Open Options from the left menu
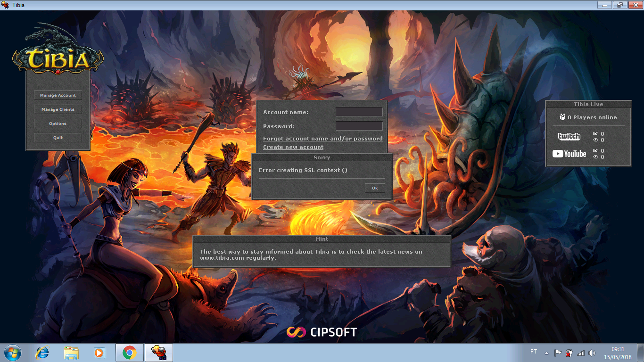The height and width of the screenshot is (362, 644). point(58,123)
